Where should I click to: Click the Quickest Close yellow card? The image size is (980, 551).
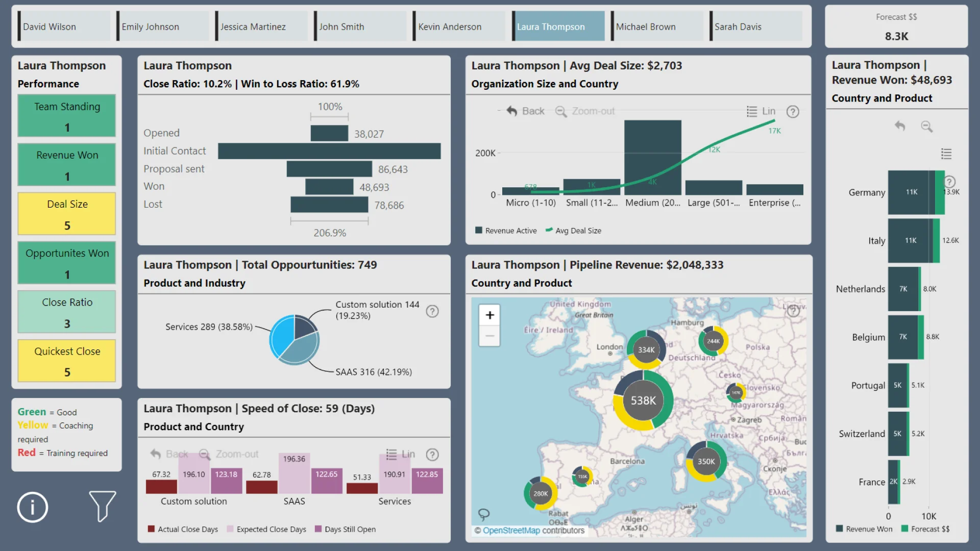click(67, 361)
